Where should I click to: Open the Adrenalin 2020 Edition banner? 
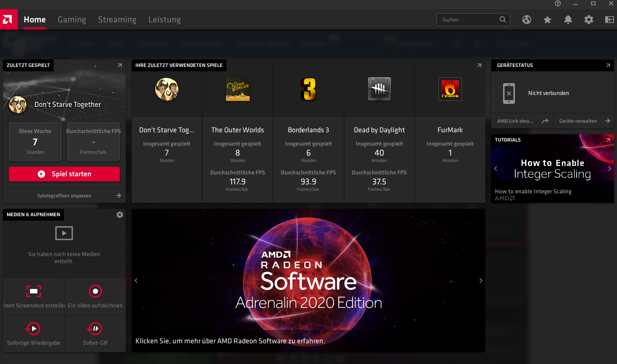(x=308, y=280)
